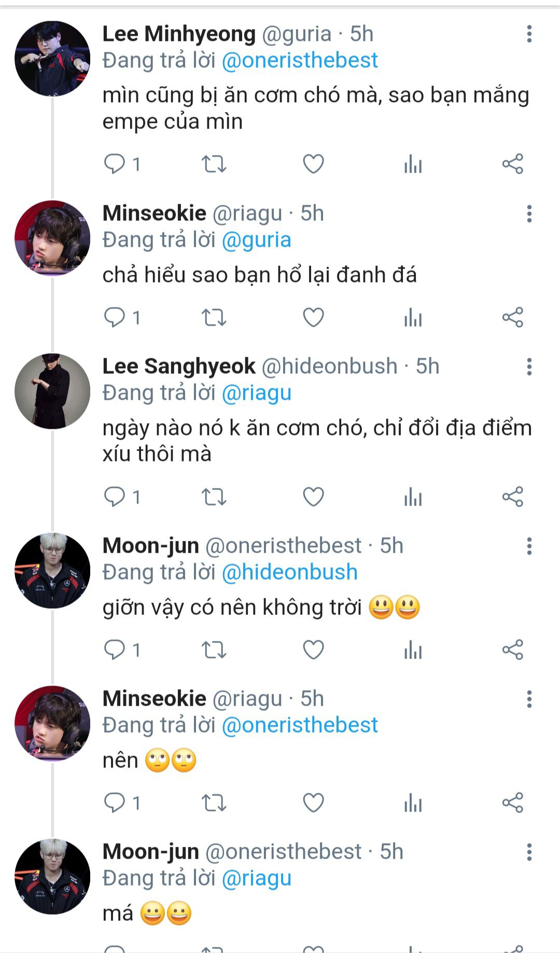Like Minseokie's 'chả hiểu sao' tweet
The image size is (560, 953).
[313, 317]
